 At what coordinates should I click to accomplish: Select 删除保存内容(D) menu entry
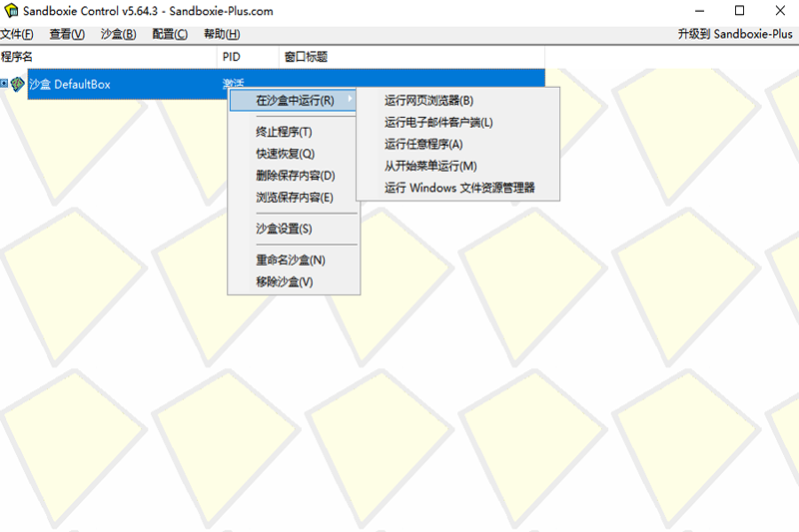294,176
